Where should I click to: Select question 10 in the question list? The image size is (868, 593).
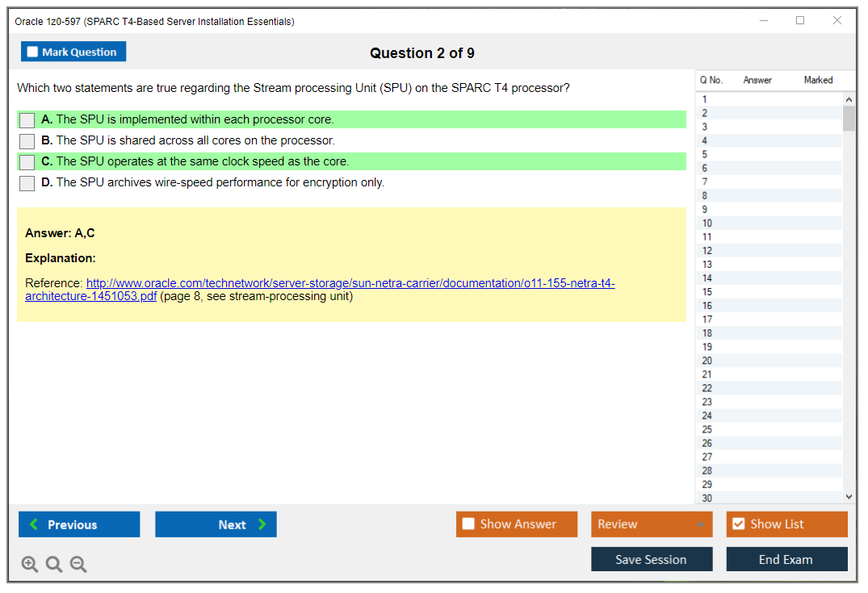(767, 223)
